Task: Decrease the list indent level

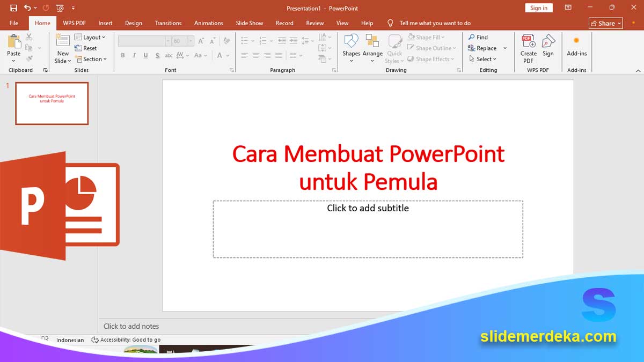Action: click(282, 41)
